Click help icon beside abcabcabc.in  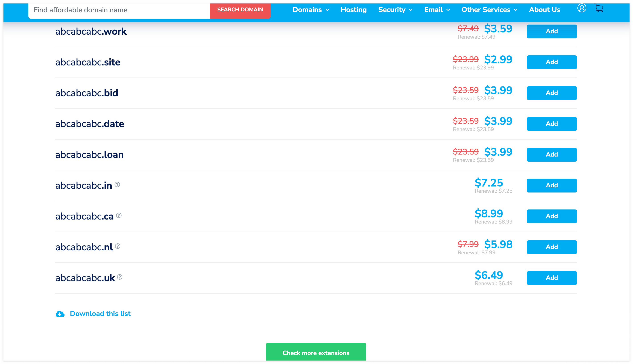pyautogui.click(x=117, y=184)
